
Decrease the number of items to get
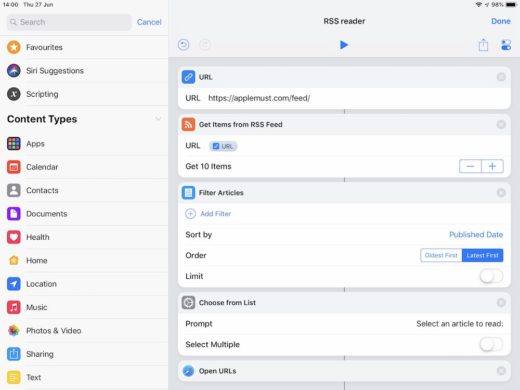tap(470, 166)
